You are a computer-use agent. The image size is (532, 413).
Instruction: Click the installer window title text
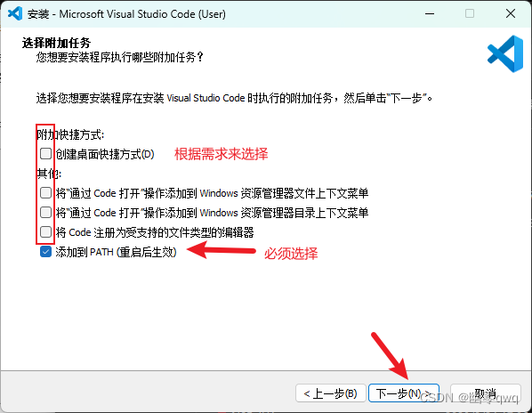(126, 14)
